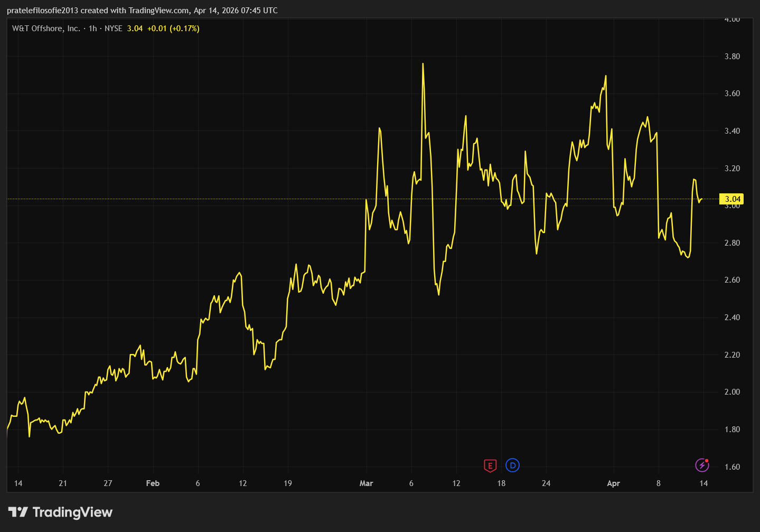This screenshot has width=760, height=532.
Task: Click the 2.80 price axis label
Action: [732, 243]
